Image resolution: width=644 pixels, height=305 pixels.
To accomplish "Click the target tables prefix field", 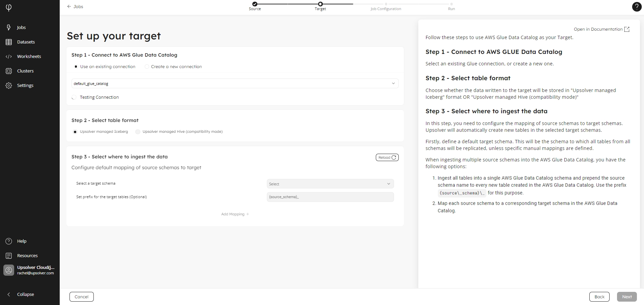I will (330, 197).
